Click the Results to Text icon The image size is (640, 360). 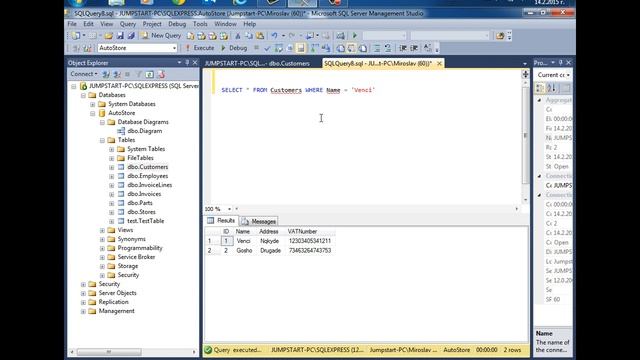340,48
